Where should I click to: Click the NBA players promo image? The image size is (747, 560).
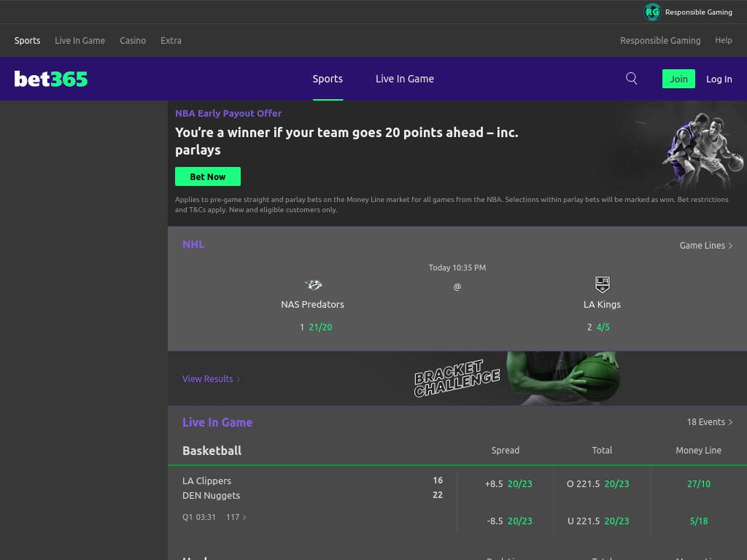click(703, 150)
